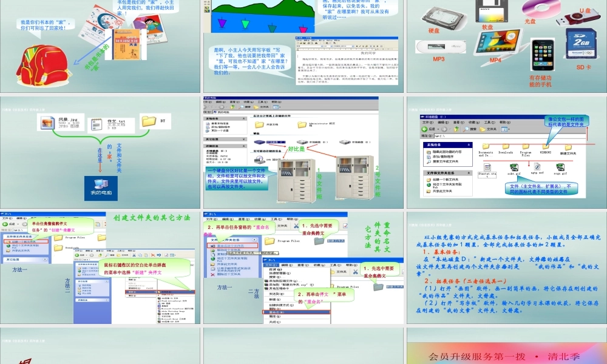Select the 风景.jpg file icon
The height and width of the screenshot is (364, 607).
click(47, 123)
